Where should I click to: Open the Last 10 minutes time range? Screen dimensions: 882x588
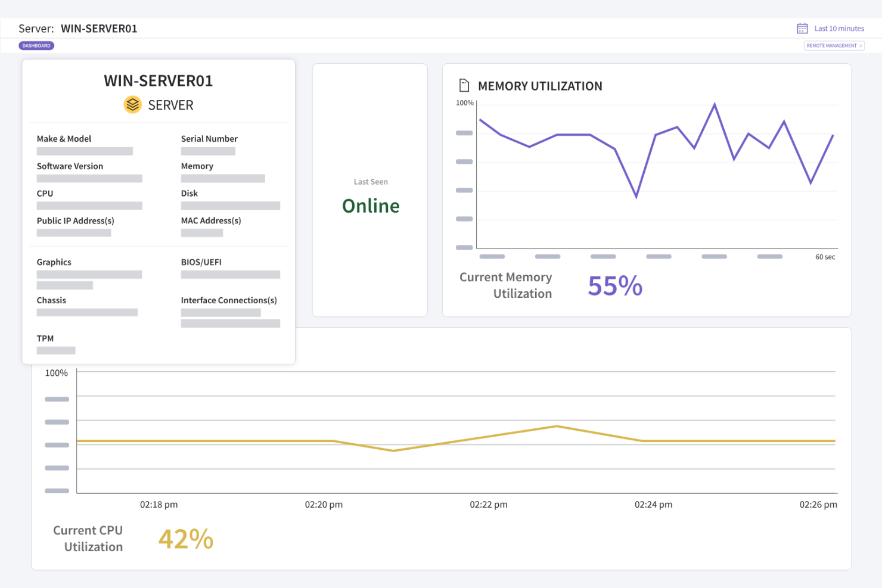click(x=839, y=29)
